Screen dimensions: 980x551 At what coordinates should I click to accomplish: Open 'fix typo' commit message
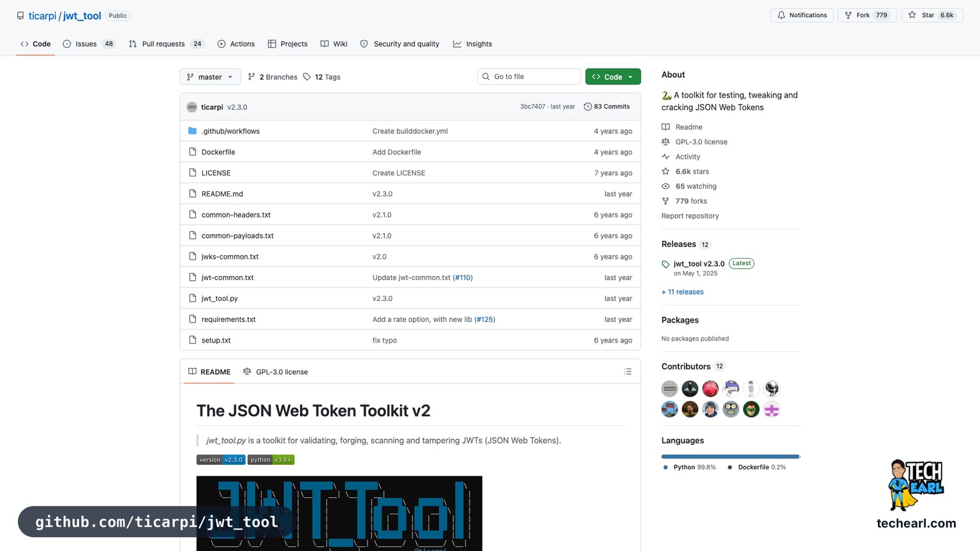click(x=385, y=341)
